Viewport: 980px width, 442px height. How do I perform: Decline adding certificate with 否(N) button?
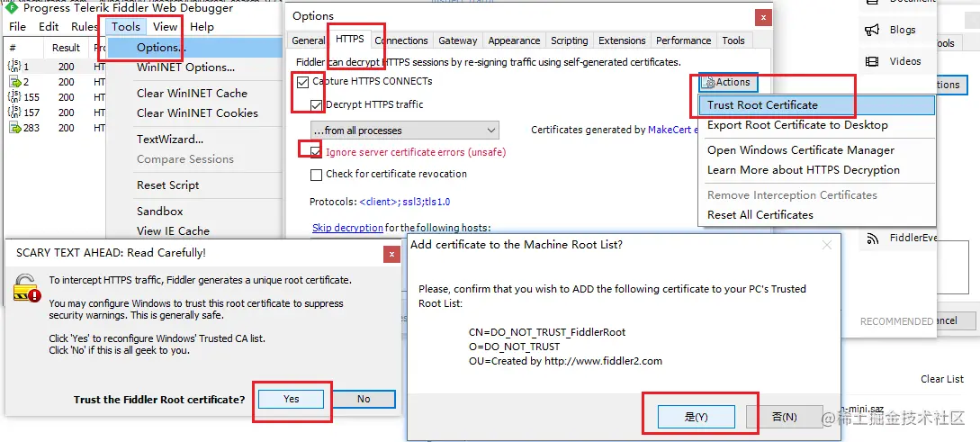click(x=785, y=417)
